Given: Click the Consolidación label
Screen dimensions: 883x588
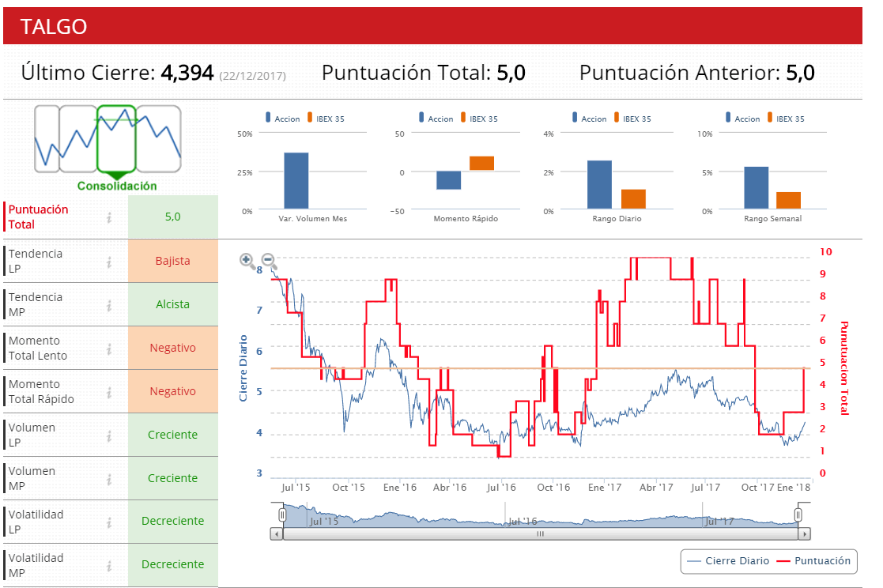Looking at the screenshot, I should pos(117,186).
